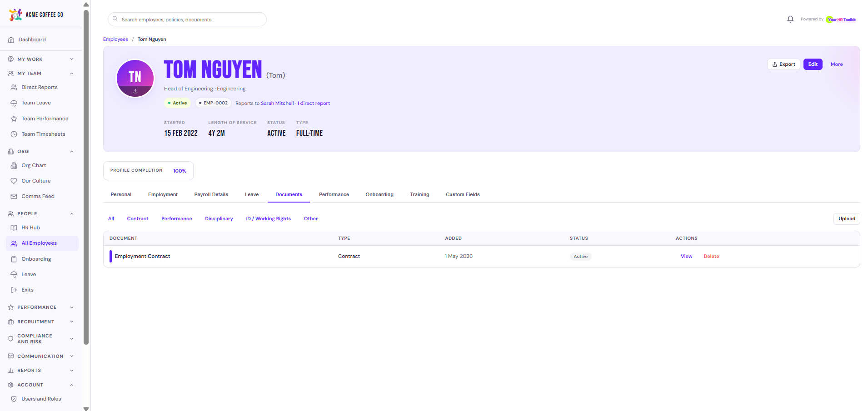Collapse the Org section chevron
Image resolution: width=868 pixels, height=411 pixels.
pyautogui.click(x=72, y=152)
